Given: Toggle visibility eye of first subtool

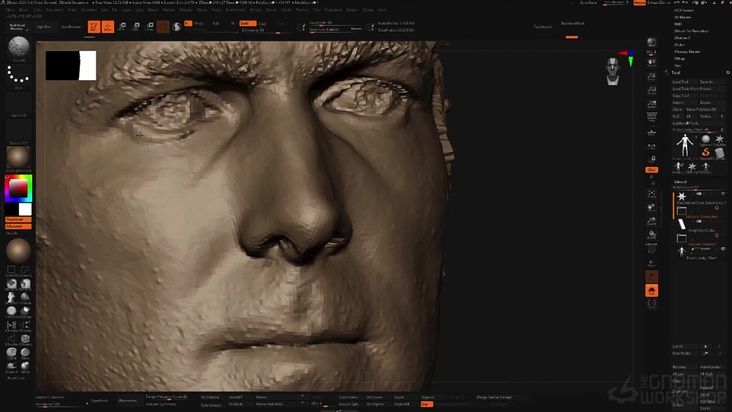Looking at the screenshot, I should tap(723, 194).
